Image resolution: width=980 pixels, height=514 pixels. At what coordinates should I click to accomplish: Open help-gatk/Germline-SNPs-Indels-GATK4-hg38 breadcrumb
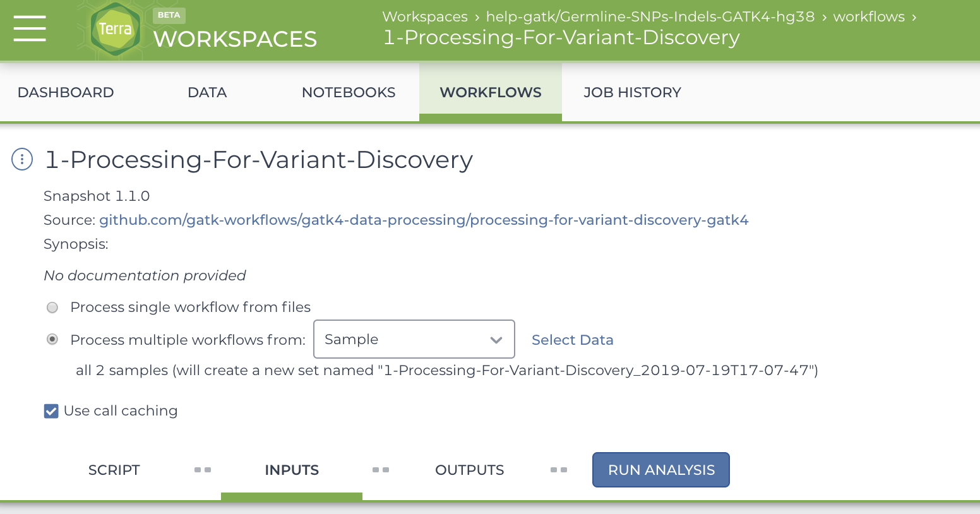[x=650, y=16]
